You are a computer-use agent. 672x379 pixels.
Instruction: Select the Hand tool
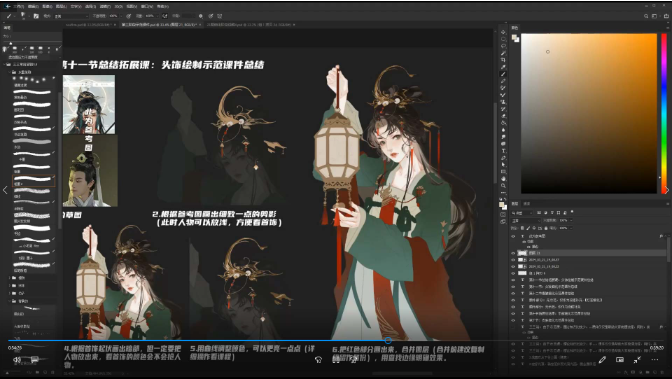(503, 178)
